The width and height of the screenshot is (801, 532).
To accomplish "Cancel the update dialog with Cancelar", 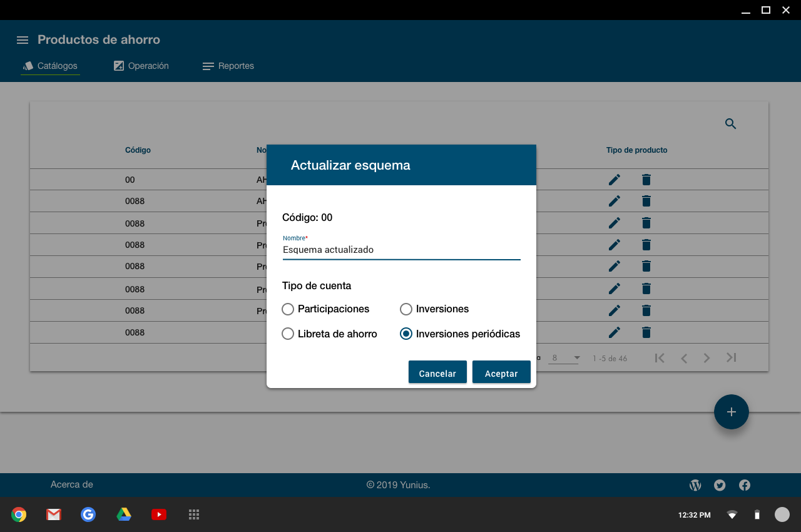I will click(437, 373).
